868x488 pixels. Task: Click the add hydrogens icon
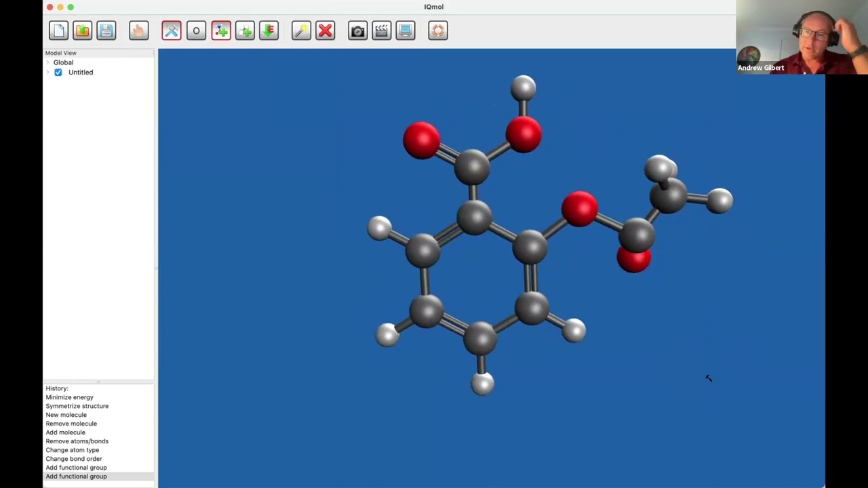pyautogui.click(x=245, y=30)
